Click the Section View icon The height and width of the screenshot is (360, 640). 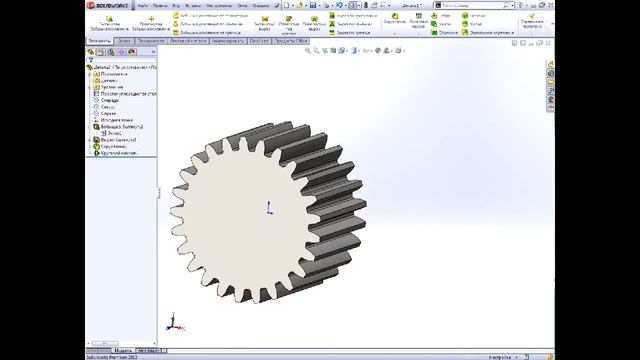pyautogui.click(x=333, y=51)
